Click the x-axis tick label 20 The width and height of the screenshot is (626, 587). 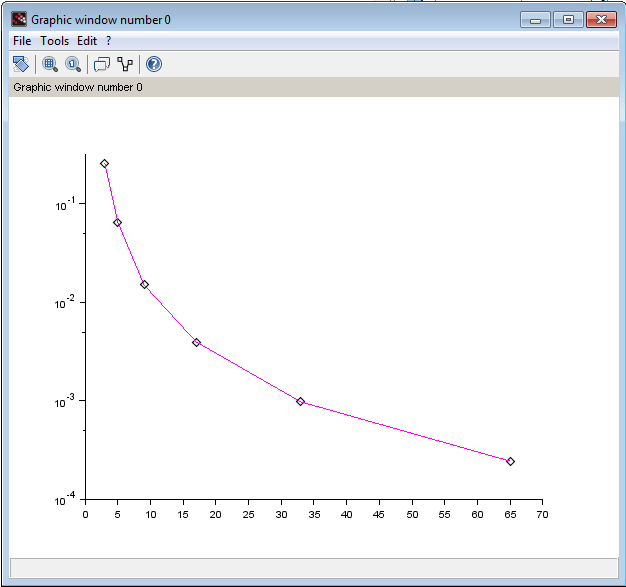[x=216, y=514]
